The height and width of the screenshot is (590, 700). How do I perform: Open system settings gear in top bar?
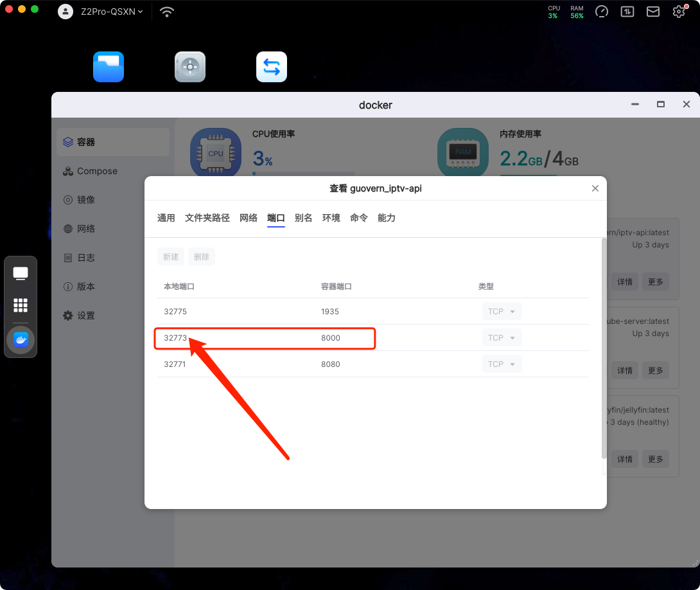[679, 12]
